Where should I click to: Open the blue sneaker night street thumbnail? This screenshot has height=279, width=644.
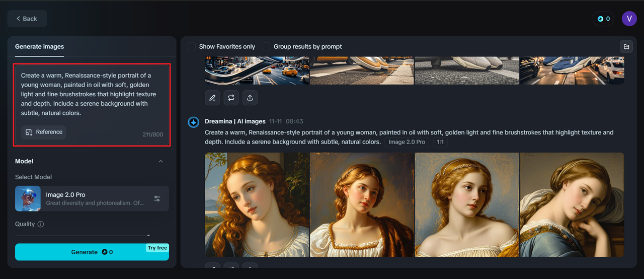pos(572,70)
